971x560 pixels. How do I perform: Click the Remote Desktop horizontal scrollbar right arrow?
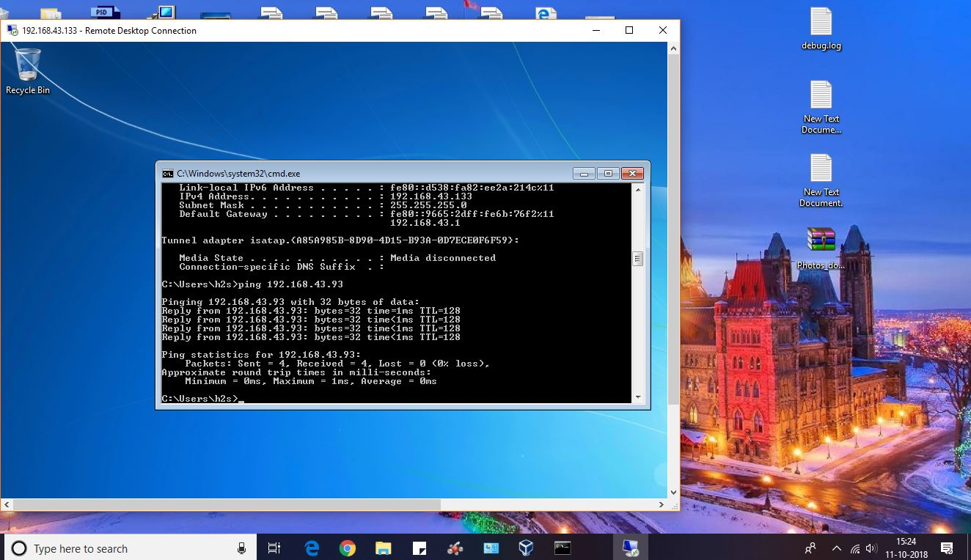662,505
